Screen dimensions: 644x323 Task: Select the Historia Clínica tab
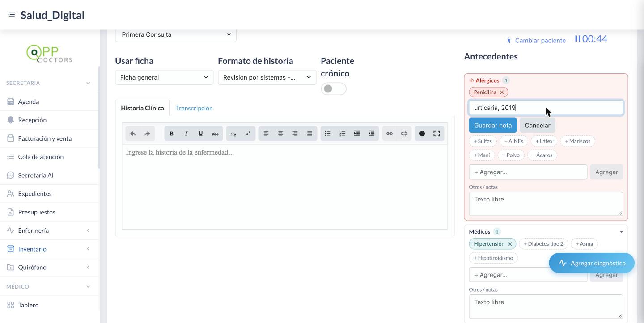(142, 108)
